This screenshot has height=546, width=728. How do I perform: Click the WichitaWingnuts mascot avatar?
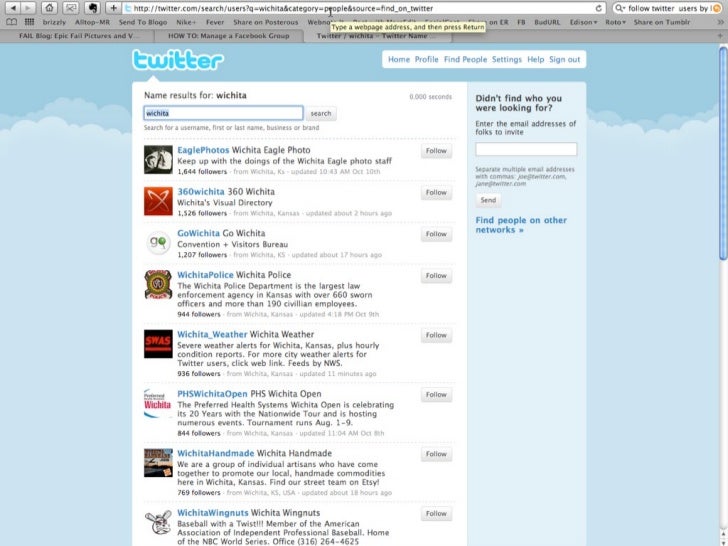coord(158,522)
